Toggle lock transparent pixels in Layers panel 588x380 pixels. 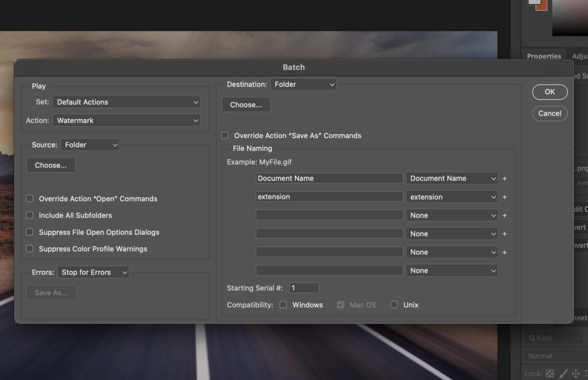pos(550,374)
